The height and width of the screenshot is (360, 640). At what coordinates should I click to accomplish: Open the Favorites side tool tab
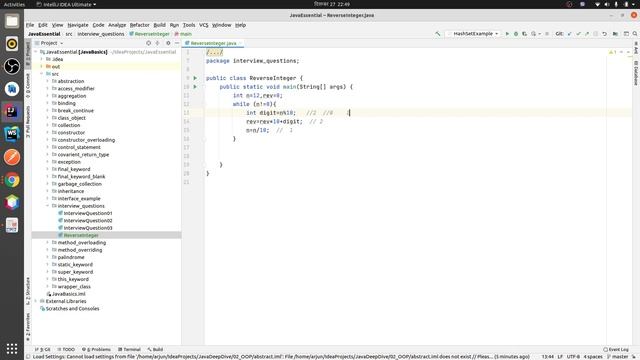28,327
